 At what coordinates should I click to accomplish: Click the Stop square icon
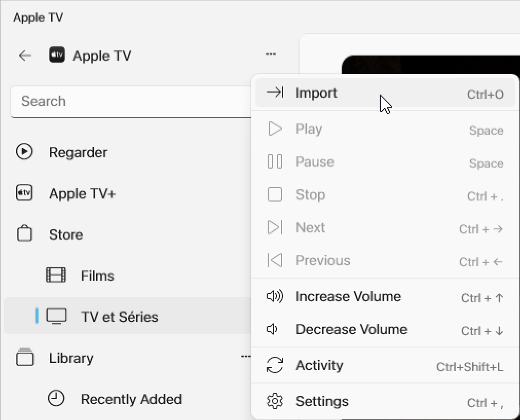[275, 194]
